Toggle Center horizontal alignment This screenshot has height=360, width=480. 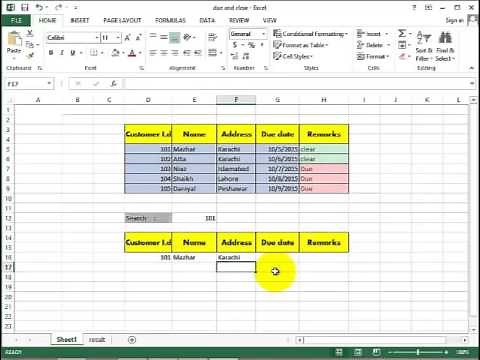pyautogui.click(x=164, y=53)
